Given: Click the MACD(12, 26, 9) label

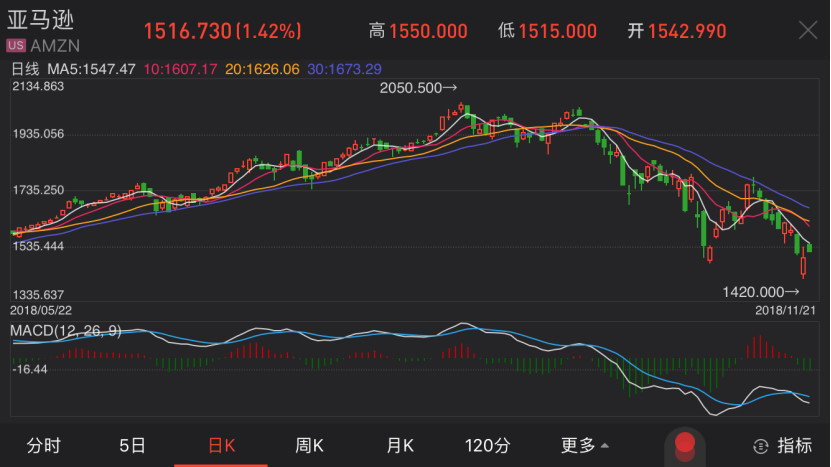Looking at the screenshot, I should 66,331.
